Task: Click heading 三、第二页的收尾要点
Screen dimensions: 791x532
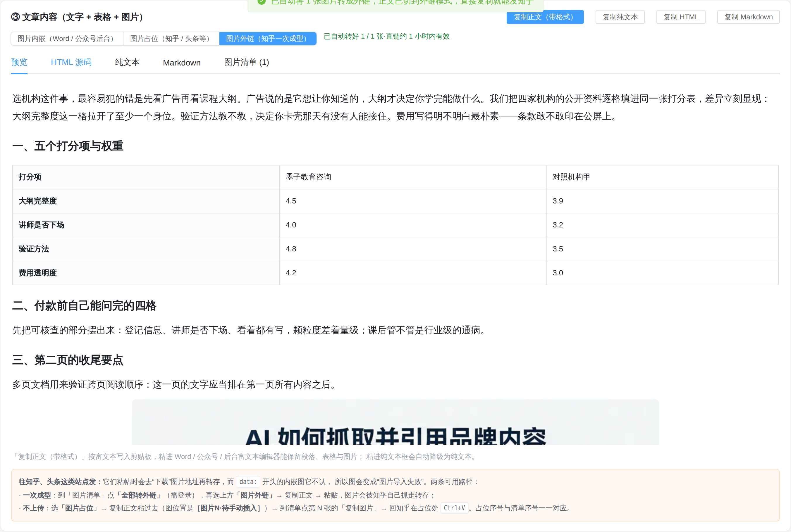Action: 68,360
